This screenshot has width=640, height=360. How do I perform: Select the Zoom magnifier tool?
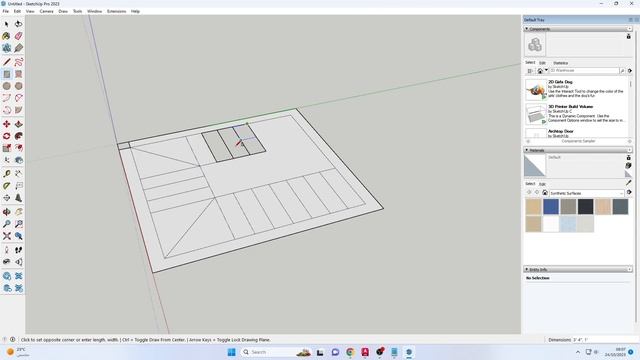(x=7, y=224)
